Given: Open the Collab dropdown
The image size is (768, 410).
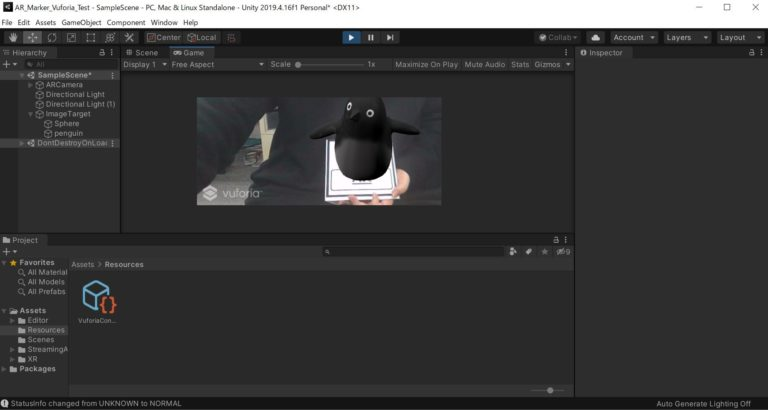Looking at the screenshot, I should point(559,38).
